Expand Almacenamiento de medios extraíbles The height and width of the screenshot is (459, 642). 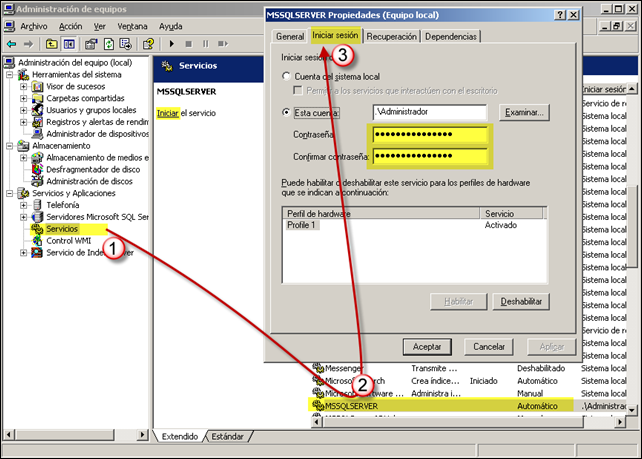point(23,158)
